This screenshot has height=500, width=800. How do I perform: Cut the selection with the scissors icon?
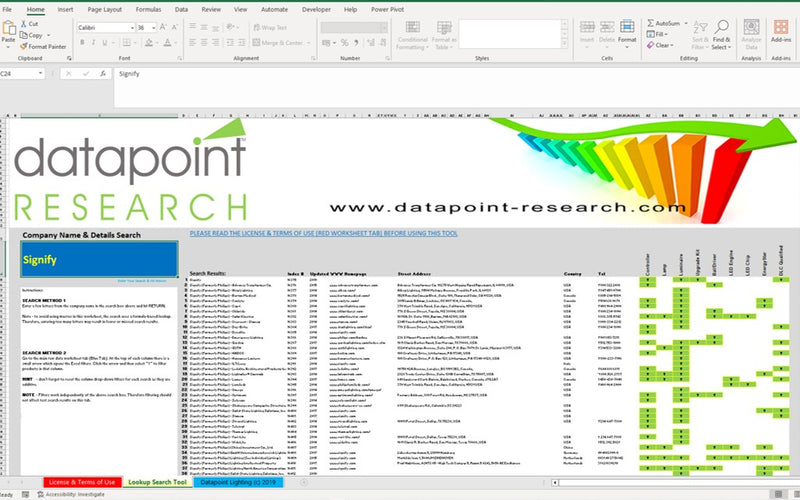(x=23, y=23)
